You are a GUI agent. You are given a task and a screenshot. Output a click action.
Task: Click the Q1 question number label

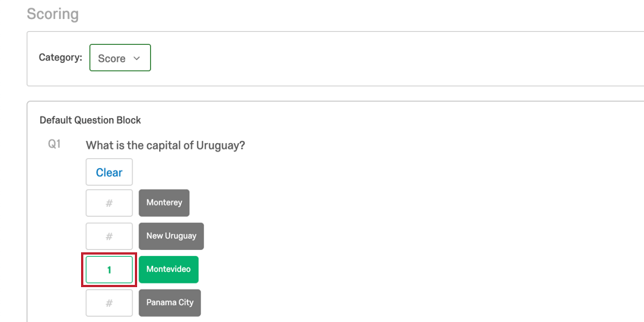[x=55, y=144]
